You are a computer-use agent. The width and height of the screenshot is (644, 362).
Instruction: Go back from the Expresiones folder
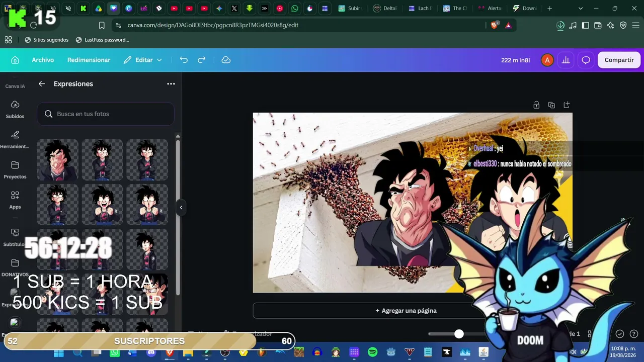click(x=42, y=84)
